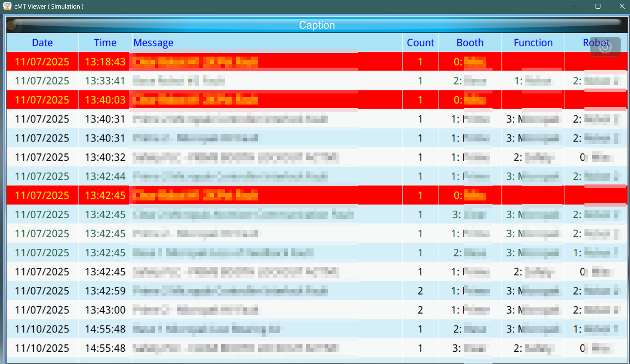Click the Time column header

coord(105,43)
